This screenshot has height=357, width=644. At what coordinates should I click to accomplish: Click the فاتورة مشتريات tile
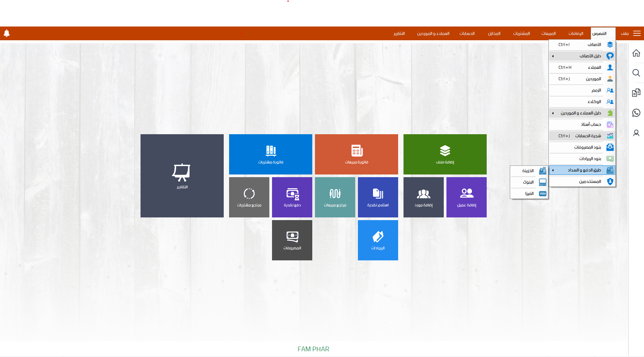270,154
